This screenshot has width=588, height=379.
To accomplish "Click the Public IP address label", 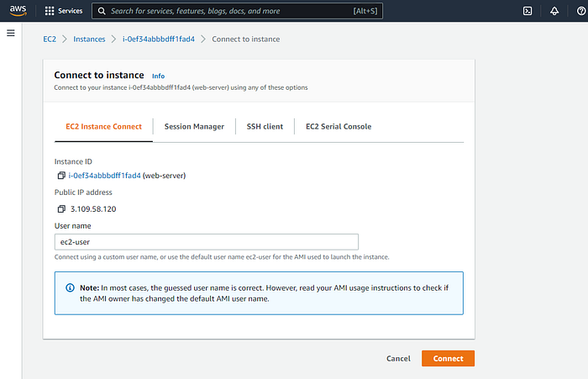I will 83,192.
